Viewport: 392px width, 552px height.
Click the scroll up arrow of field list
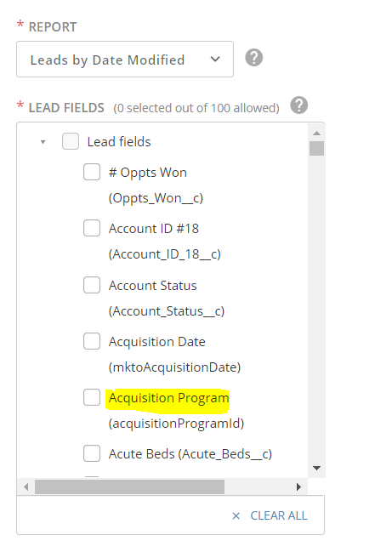[316, 133]
